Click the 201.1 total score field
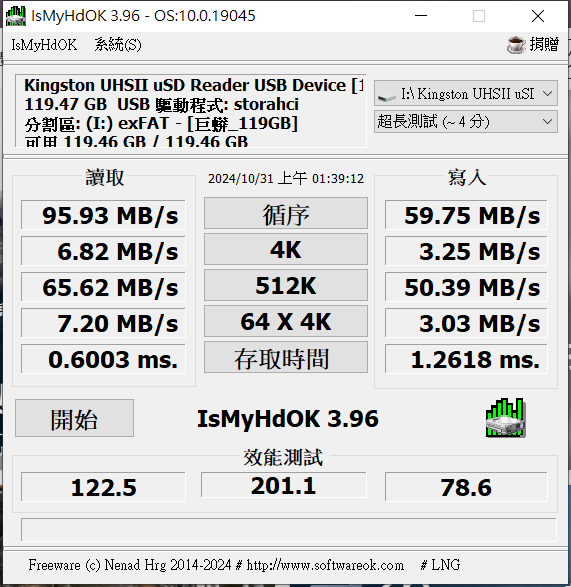Viewport: 571px width, 587px height. click(283, 485)
